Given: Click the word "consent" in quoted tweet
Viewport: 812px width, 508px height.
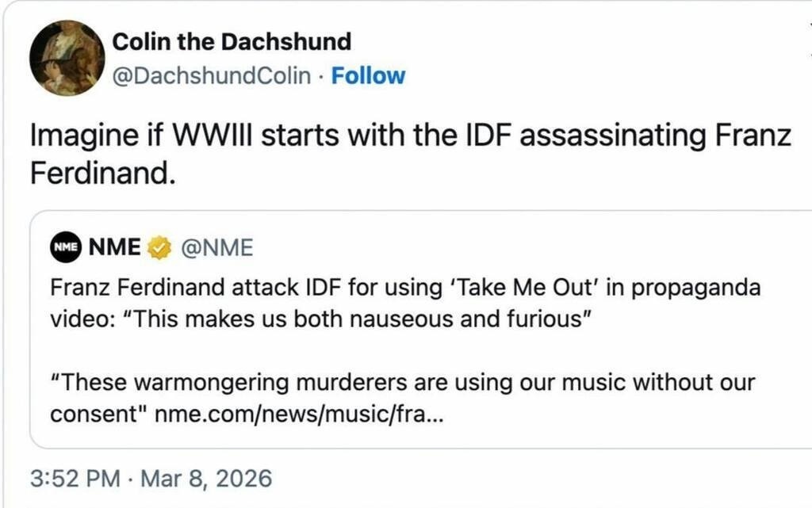Looking at the screenshot, I should click(98, 414).
